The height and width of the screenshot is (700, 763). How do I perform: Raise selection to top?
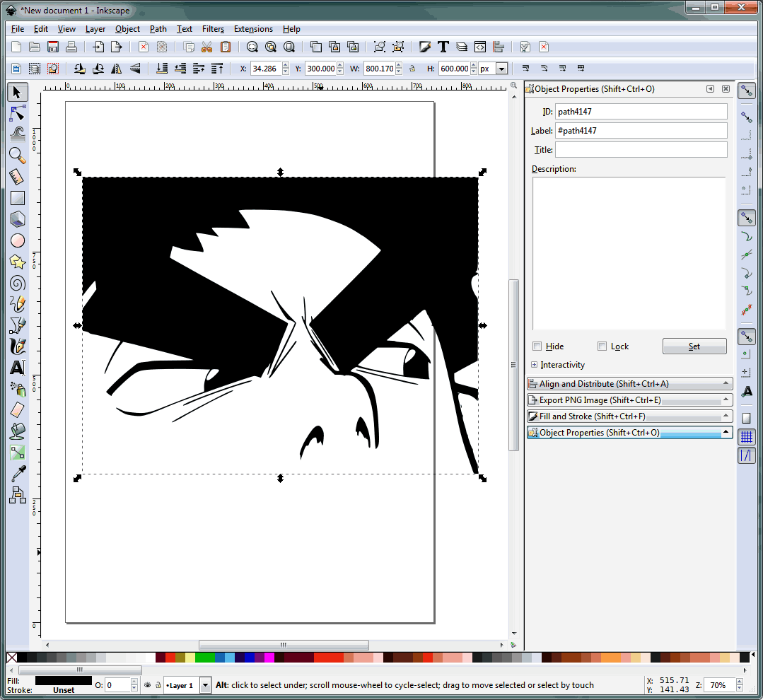tap(217, 69)
